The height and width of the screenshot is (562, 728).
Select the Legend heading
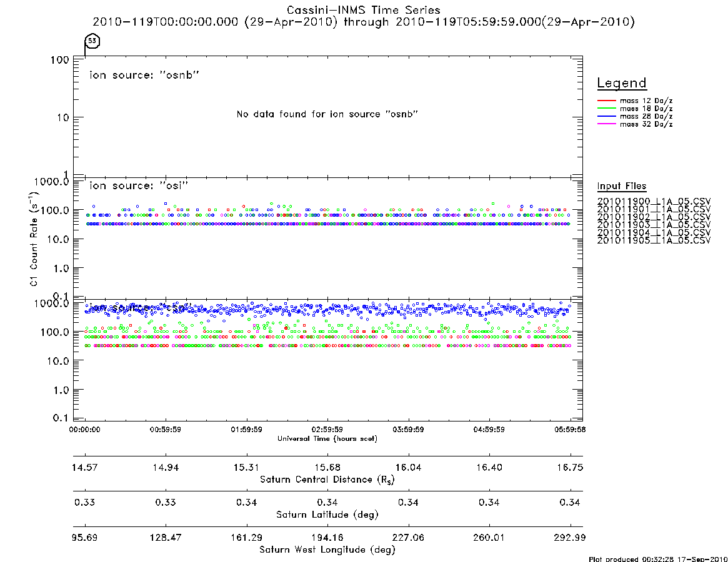click(x=622, y=83)
